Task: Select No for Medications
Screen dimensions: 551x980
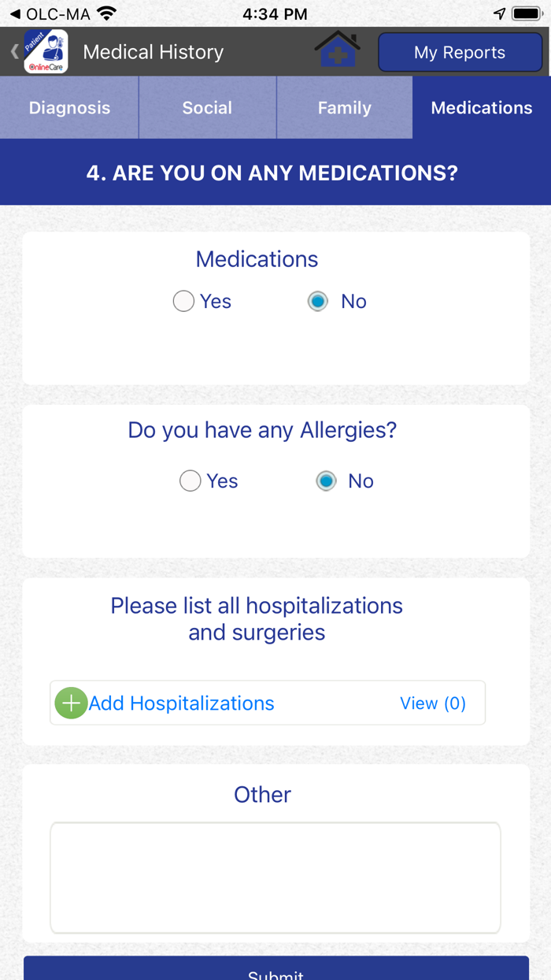Action: tap(317, 301)
